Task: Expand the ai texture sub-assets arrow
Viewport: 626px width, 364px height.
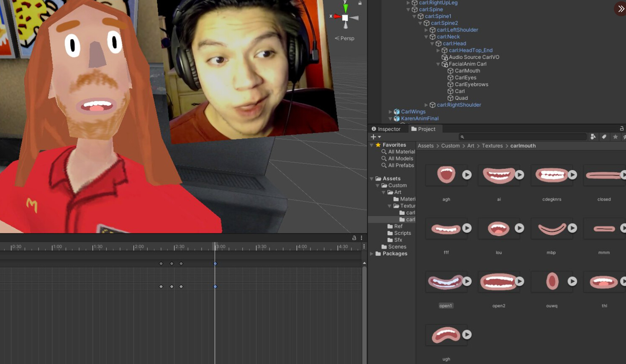Action: click(x=519, y=175)
